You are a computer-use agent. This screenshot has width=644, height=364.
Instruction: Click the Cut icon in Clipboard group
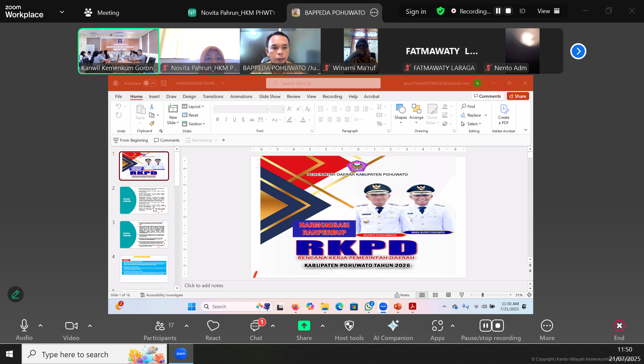(x=152, y=107)
